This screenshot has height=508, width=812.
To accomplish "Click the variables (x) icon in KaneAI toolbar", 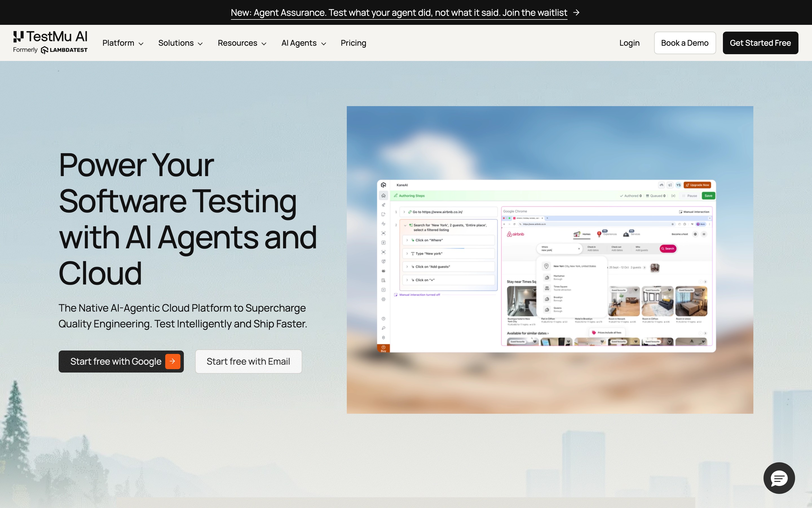I will (x=673, y=196).
